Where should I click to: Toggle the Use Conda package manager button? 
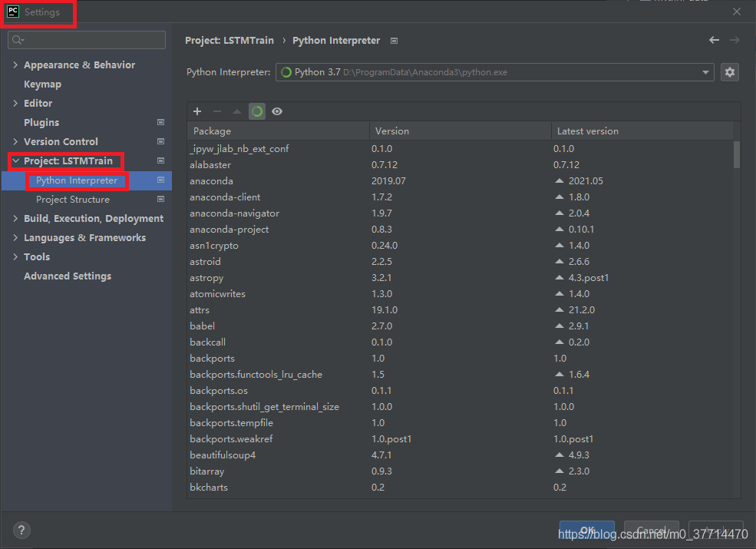[x=257, y=111]
